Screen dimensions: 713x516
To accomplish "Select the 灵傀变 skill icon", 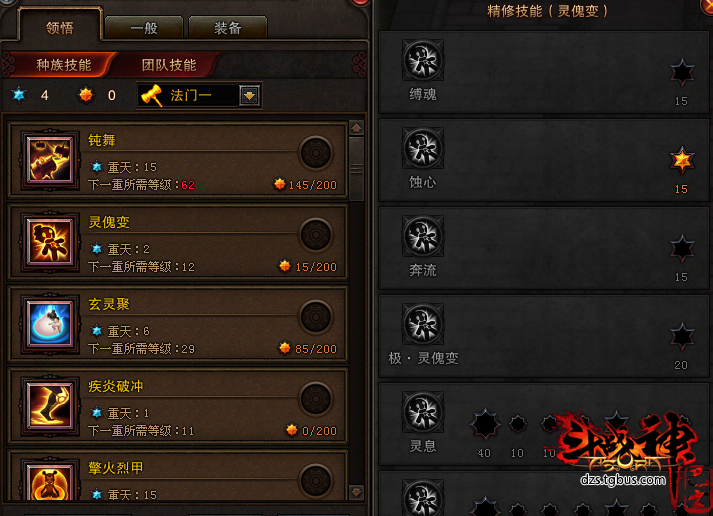I will click(x=50, y=241).
